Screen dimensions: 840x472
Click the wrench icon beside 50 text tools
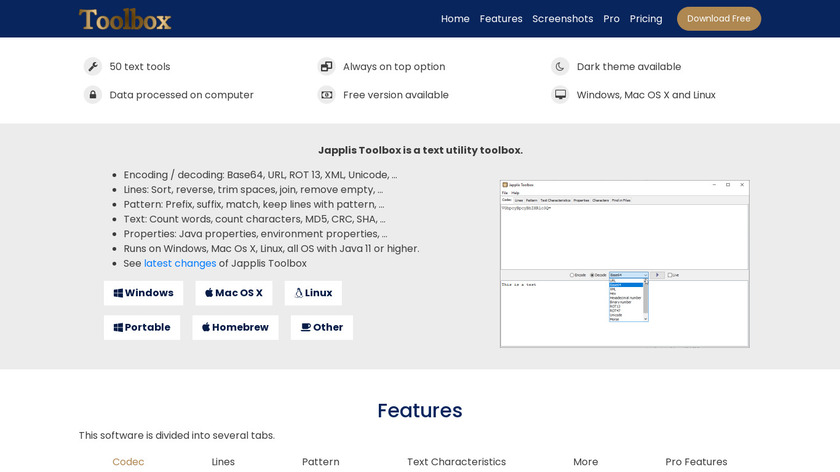(x=93, y=67)
